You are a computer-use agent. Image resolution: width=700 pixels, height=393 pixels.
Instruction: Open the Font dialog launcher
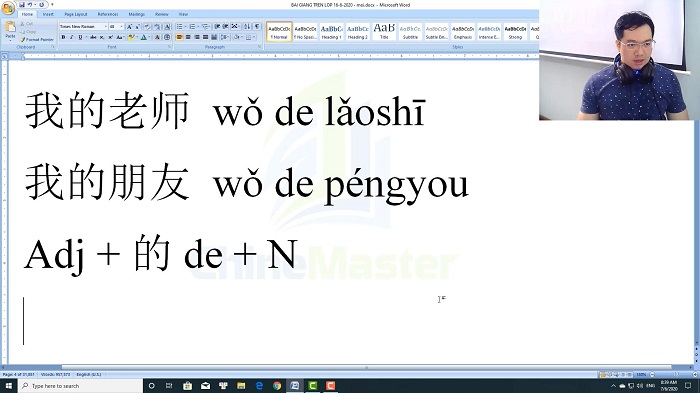point(170,47)
